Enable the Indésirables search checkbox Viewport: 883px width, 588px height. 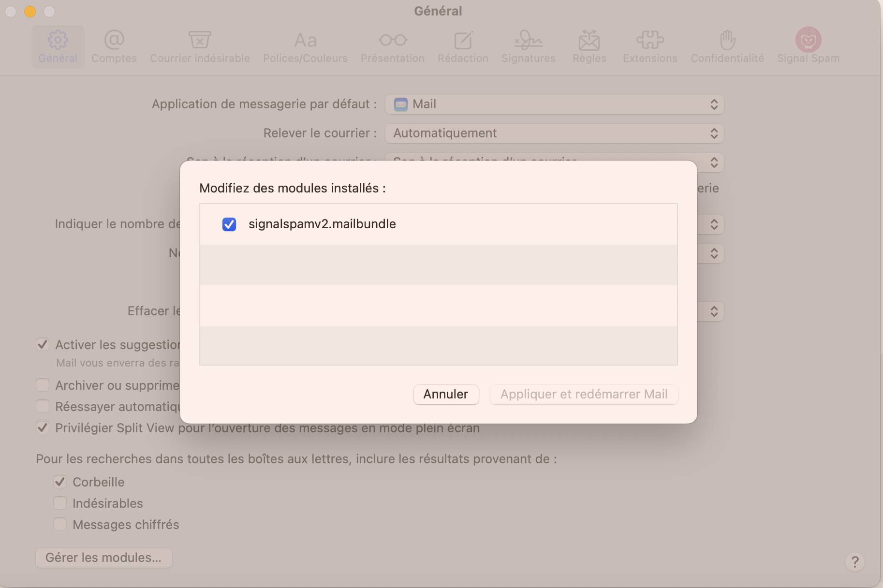(x=60, y=503)
